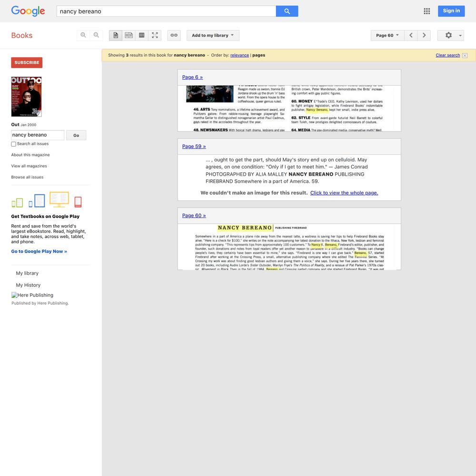Show thumbnail grid view
The image size is (476, 476).
pos(142,35)
